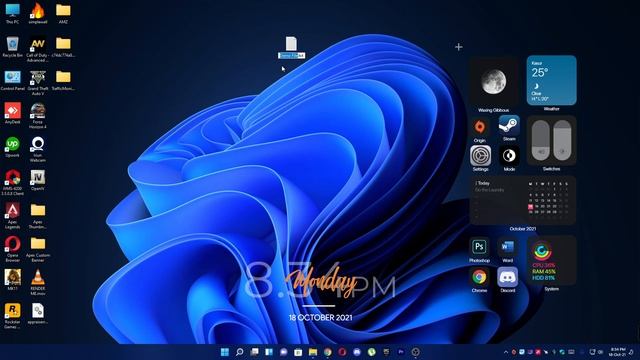Open Task View on the taskbar

[254, 352]
